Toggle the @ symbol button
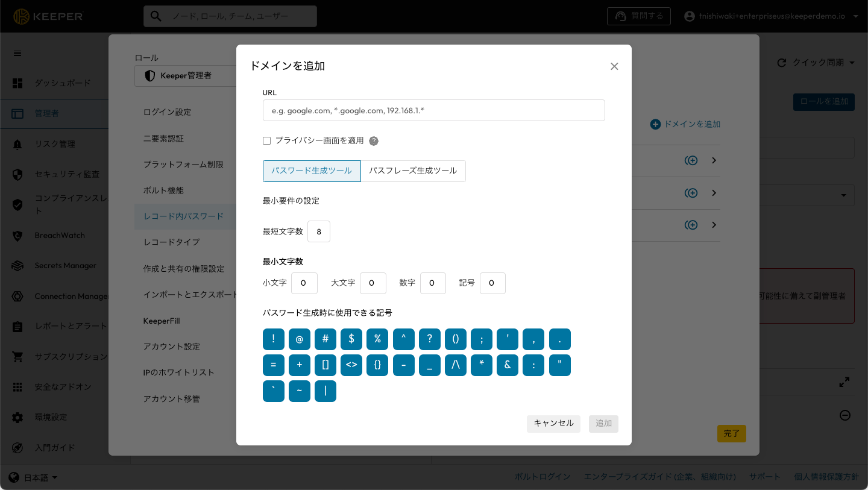The width and height of the screenshot is (868, 490). [300, 339]
